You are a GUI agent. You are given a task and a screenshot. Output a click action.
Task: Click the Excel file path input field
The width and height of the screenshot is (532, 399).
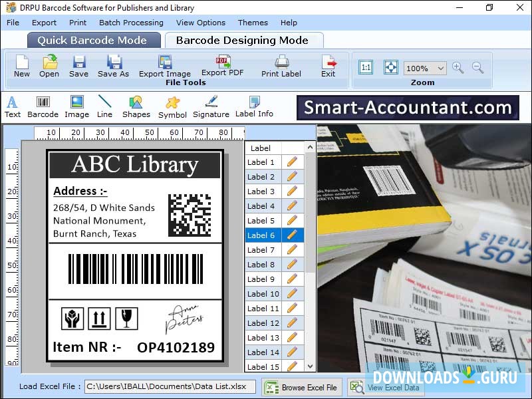click(170, 386)
